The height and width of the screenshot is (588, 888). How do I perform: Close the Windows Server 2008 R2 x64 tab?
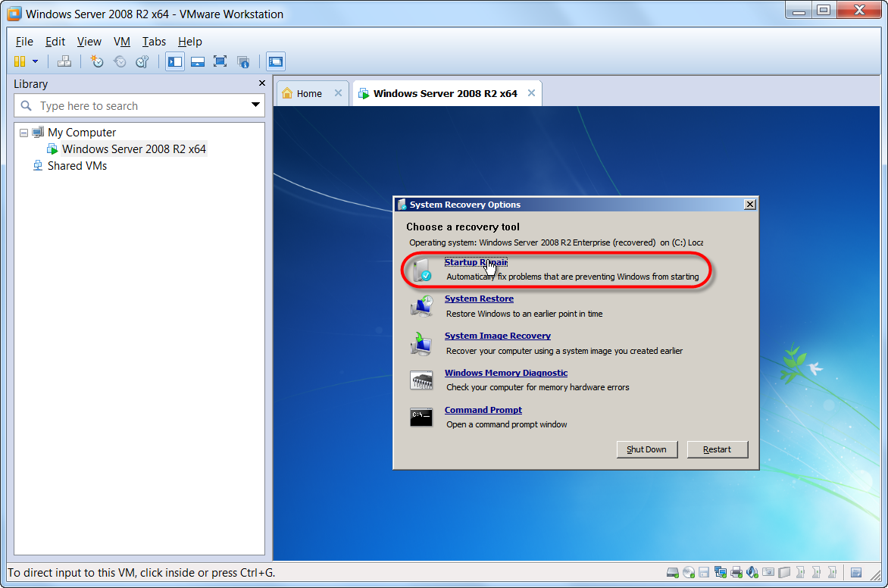[531, 93]
